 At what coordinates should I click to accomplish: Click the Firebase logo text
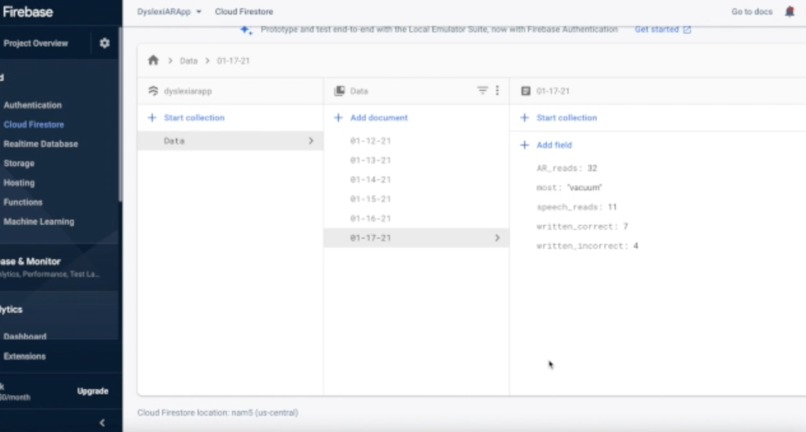pos(28,11)
